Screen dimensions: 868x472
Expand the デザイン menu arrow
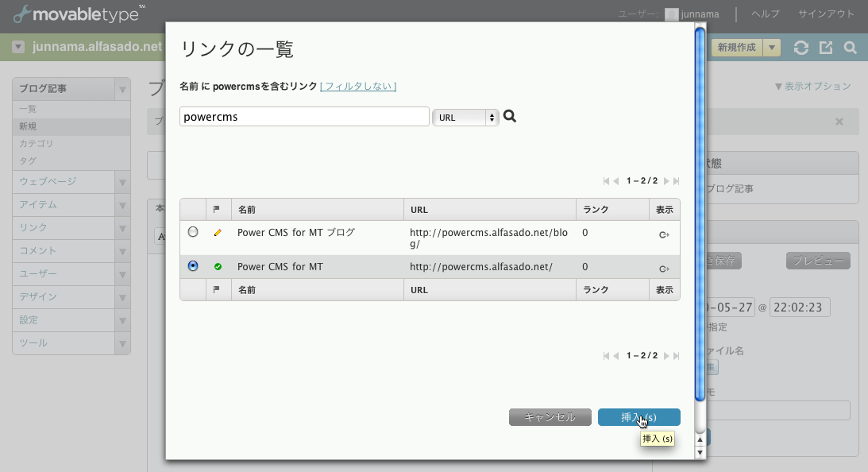coord(122,297)
